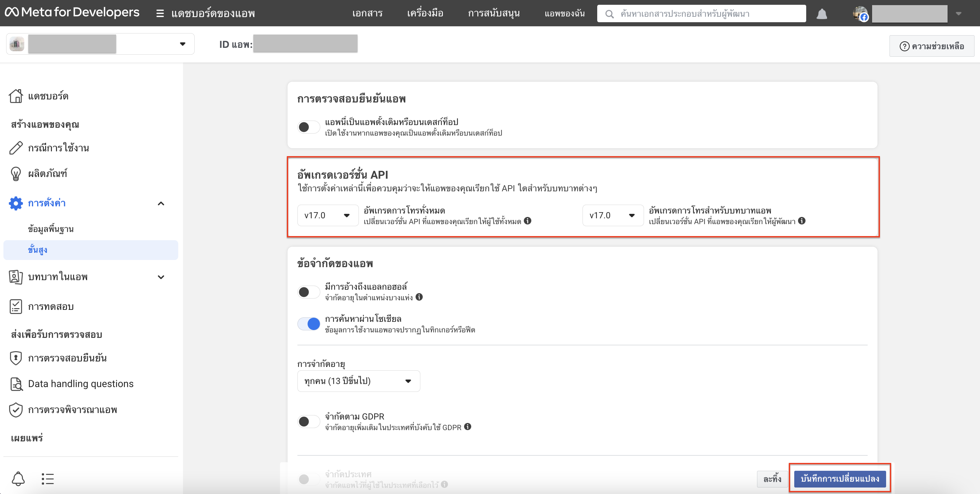Toggle the จำกัดประเทศ switch

[309, 479]
